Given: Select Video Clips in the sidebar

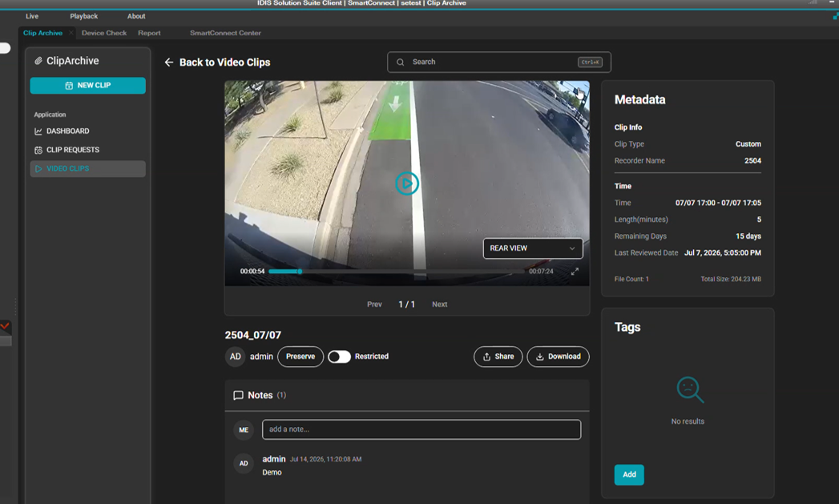Looking at the screenshot, I should pos(88,168).
